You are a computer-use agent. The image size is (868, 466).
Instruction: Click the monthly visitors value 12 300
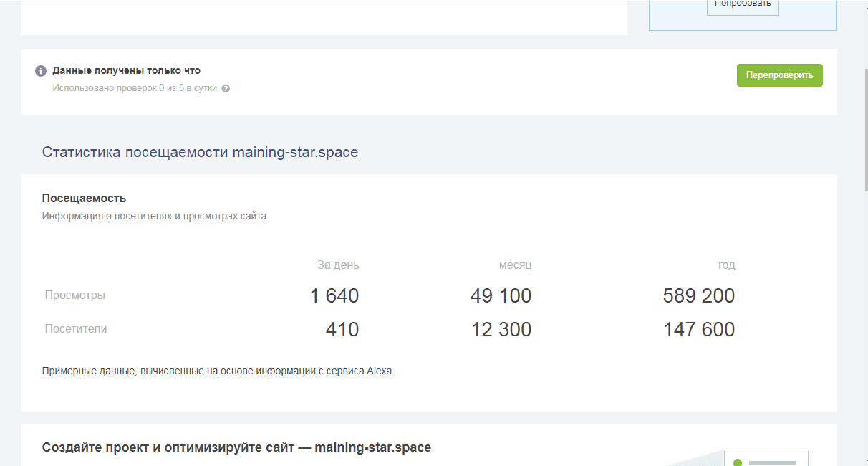pos(501,329)
